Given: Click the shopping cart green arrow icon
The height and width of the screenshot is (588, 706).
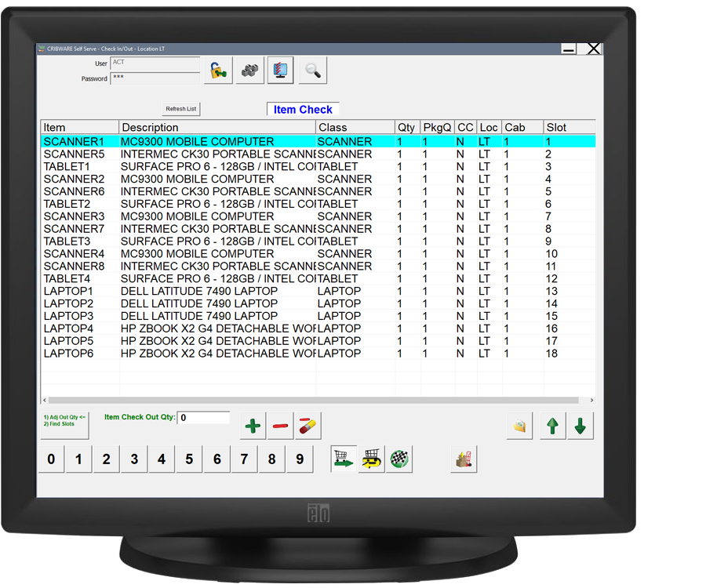Looking at the screenshot, I should tap(344, 459).
